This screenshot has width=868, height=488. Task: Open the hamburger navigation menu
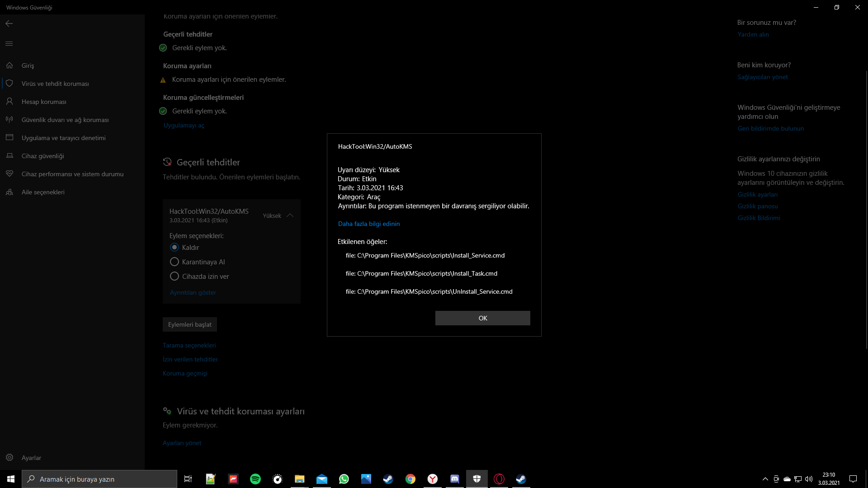click(9, 44)
